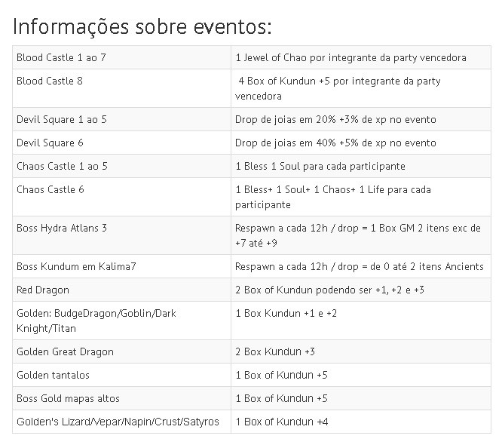Select the 'Devil Square 6' cell
Image resolution: width=502 pixels, height=448 pixels.
coord(121,143)
